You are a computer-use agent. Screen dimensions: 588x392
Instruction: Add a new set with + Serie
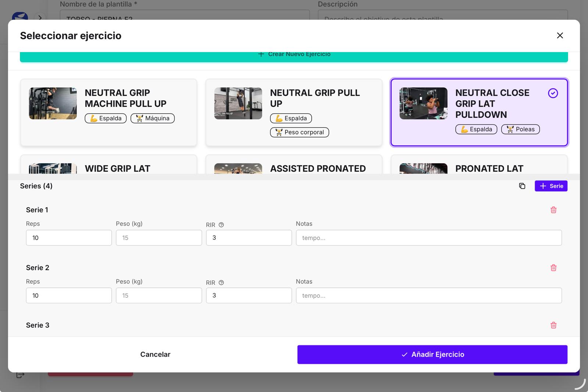pos(551,186)
